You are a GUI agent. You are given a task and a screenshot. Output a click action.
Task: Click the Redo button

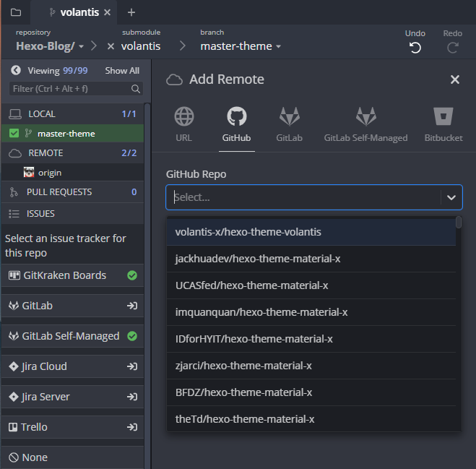(x=453, y=42)
